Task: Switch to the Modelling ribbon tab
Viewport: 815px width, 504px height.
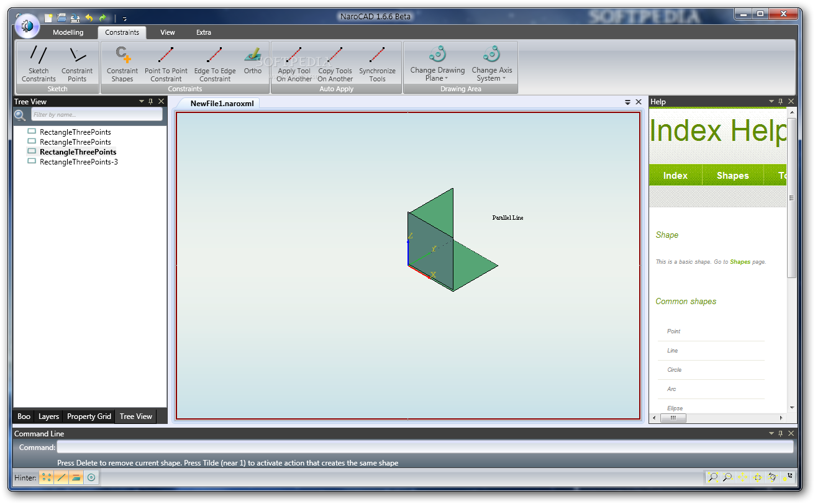Action: [x=68, y=32]
